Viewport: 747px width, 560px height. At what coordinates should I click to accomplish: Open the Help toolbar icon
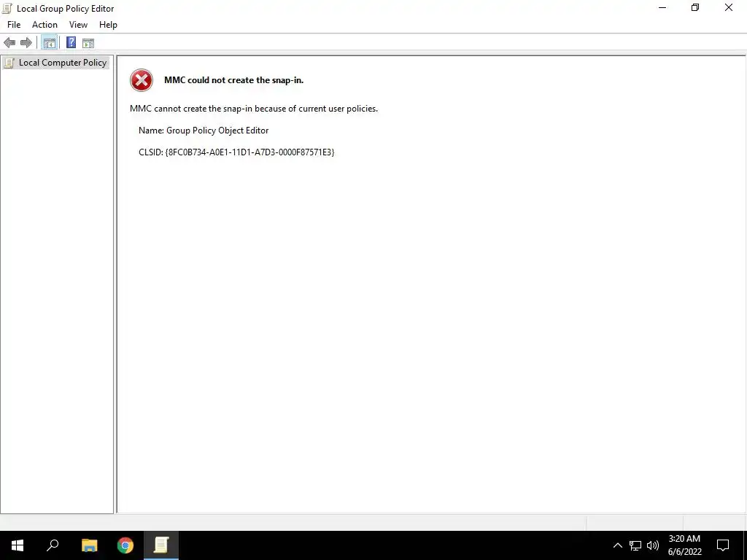[71, 42]
